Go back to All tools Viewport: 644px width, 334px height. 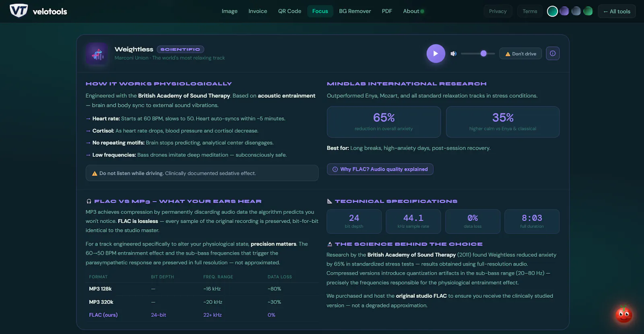[617, 11]
